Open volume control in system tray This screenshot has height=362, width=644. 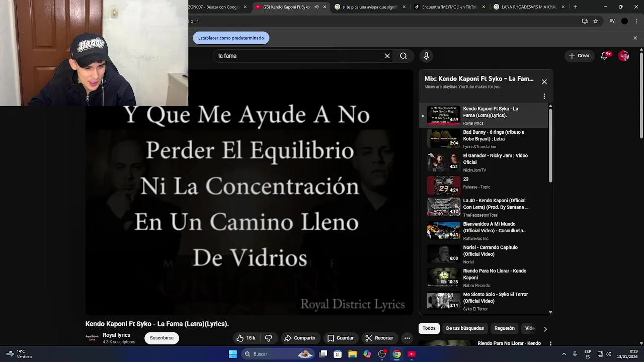[x=608, y=354]
